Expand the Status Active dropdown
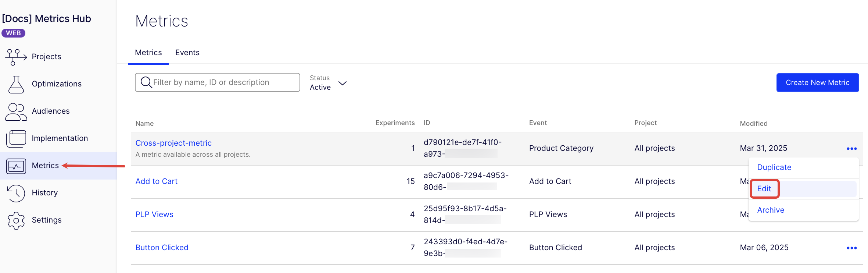The height and width of the screenshot is (273, 868). click(x=328, y=83)
